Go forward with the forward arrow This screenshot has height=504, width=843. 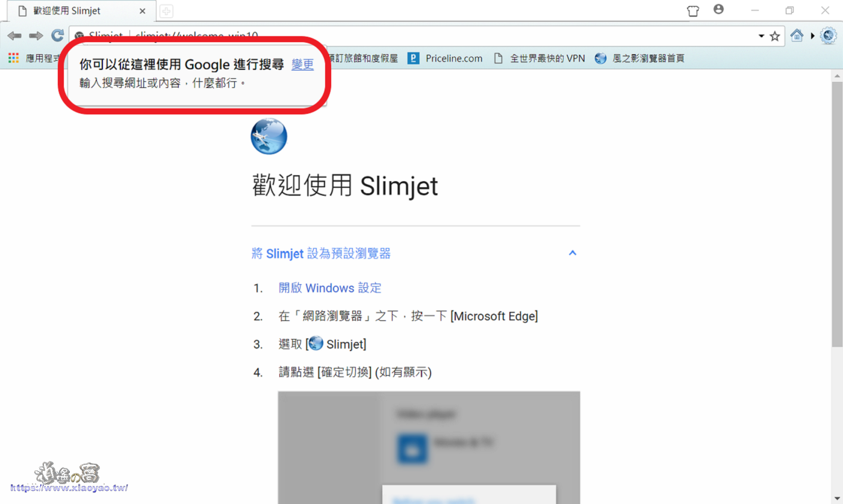coord(36,36)
